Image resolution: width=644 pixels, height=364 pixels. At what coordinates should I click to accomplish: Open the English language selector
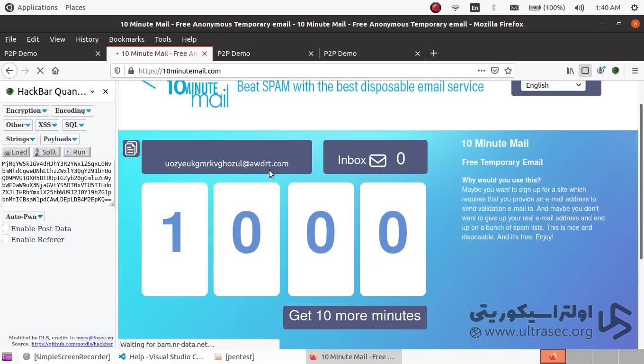553,85
